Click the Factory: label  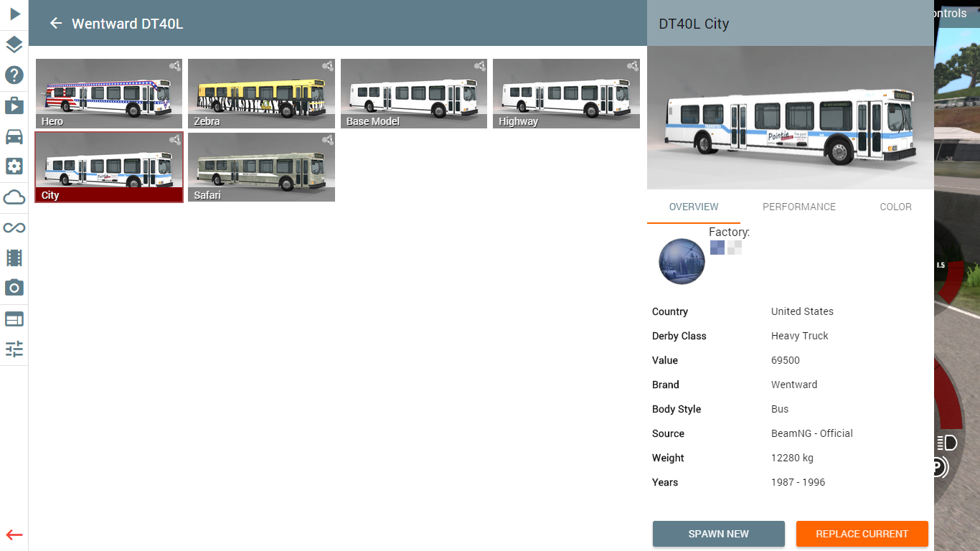coord(729,232)
